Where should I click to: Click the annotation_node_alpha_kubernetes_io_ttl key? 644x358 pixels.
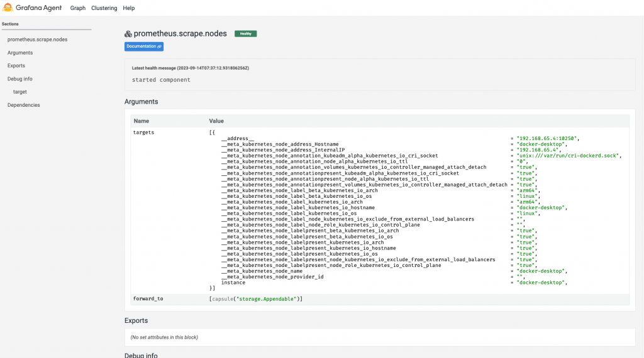(314, 161)
